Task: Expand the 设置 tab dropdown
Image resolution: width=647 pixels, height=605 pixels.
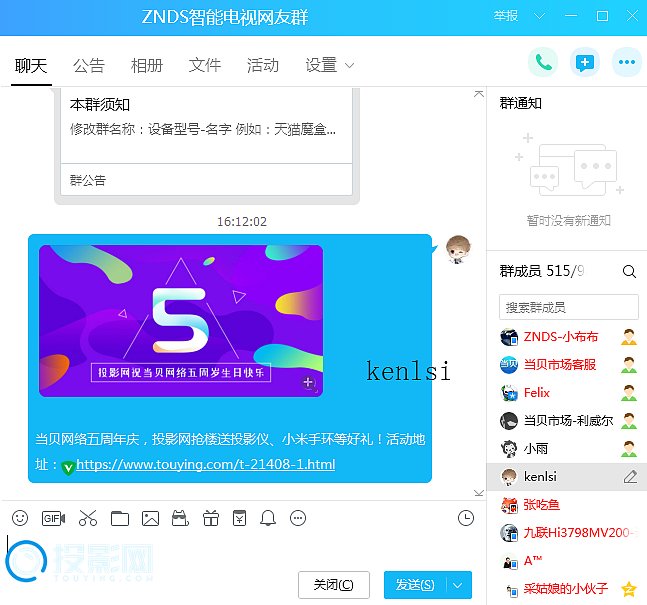Action: click(349, 65)
